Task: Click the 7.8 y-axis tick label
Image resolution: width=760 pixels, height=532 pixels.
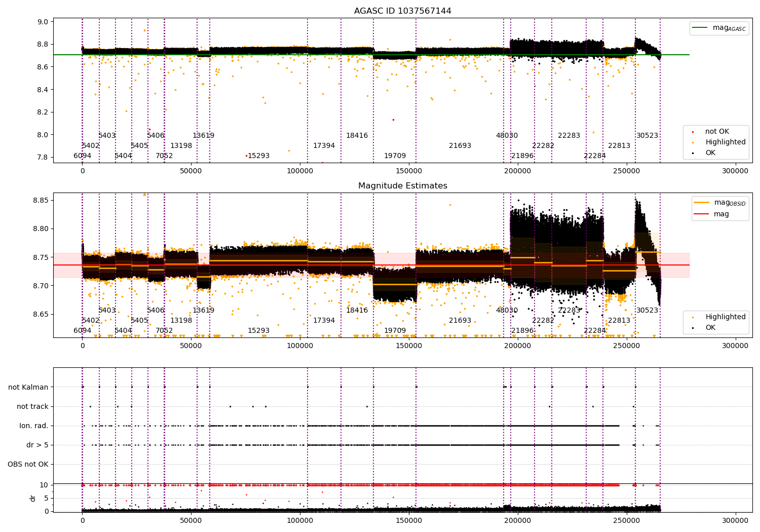Action: [43, 158]
